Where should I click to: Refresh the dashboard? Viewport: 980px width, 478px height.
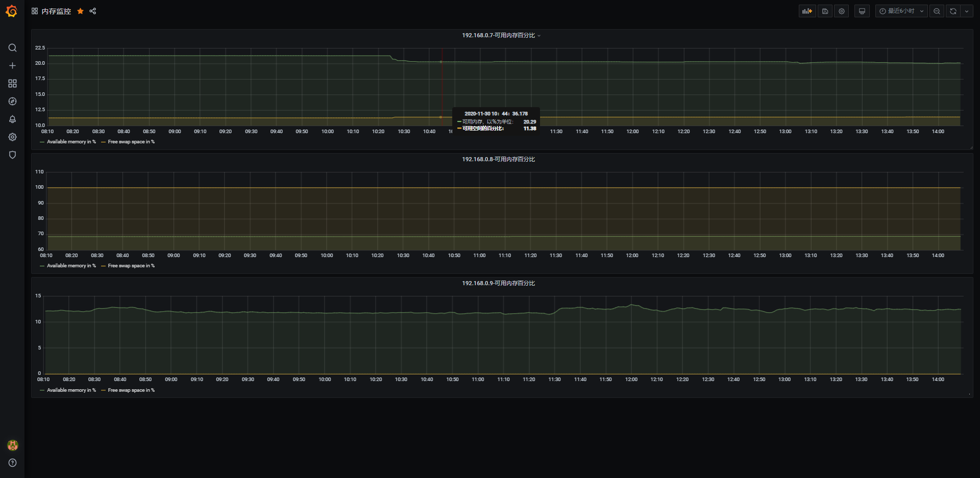click(x=953, y=11)
